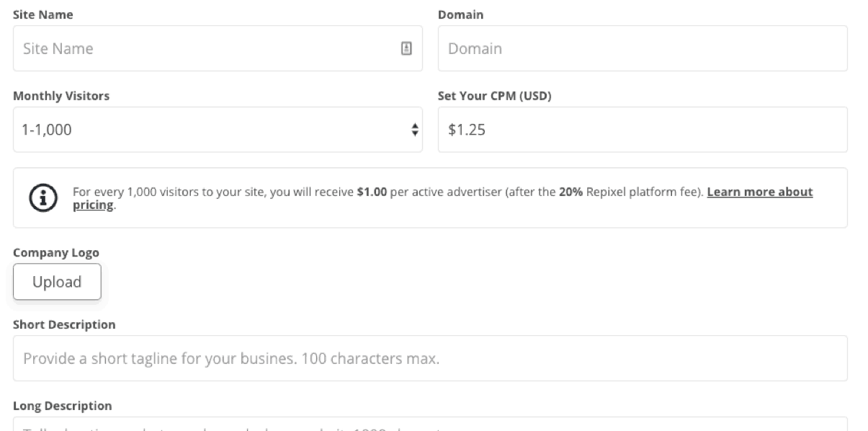Open the Monthly Visitors 1-1,000 dropdown

coord(218,130)
